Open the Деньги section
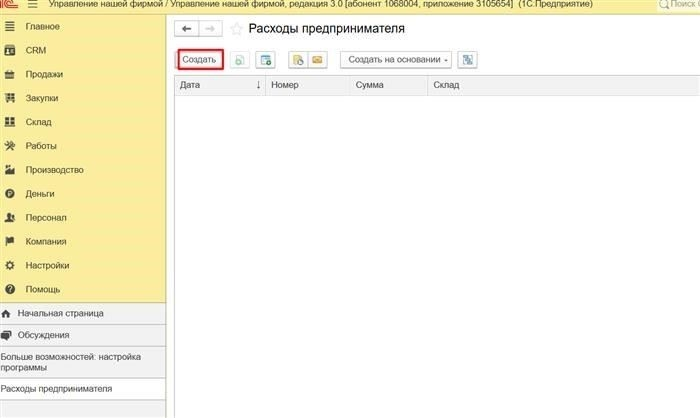The image size is (700, 418). pyautogui.click(x=40, y=193)
